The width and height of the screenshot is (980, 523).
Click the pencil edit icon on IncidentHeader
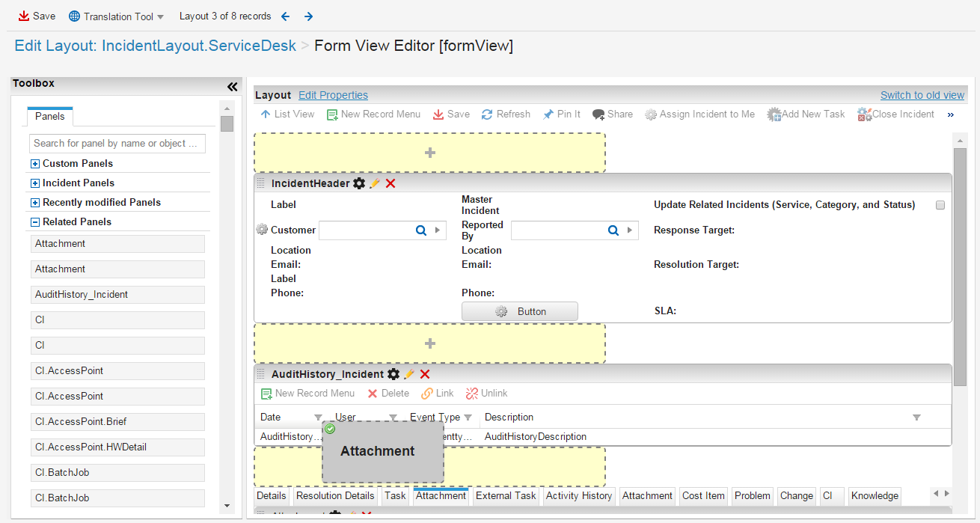[375, 183]
